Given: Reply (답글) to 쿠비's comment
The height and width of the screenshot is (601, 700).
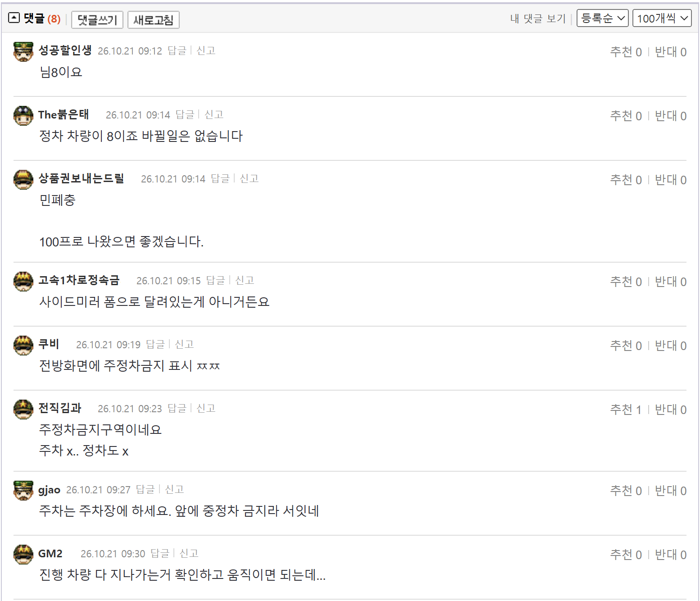Looking at the screenshot, I should [x=155, y=344].
